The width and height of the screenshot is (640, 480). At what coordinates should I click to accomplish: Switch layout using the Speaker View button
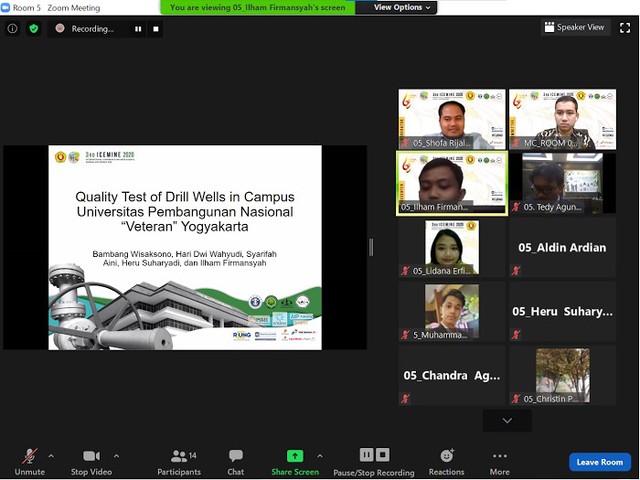pyautogui.click(x=575, y=27)
